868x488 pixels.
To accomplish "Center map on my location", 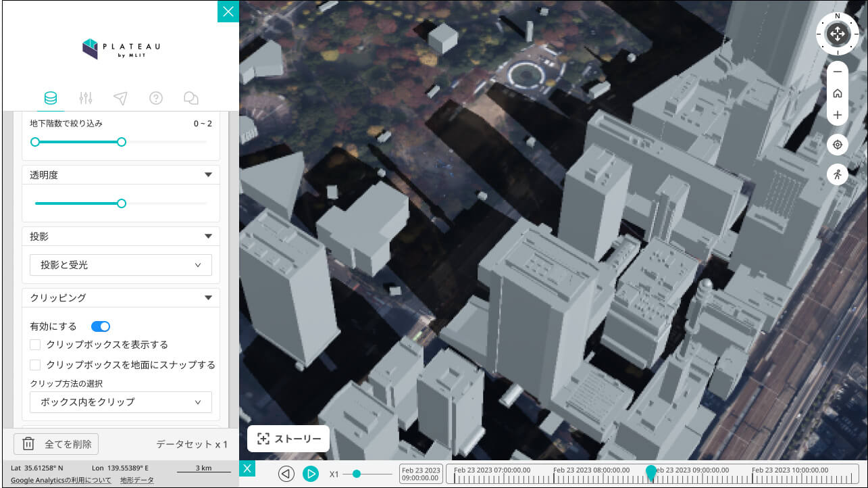I will point(838,145).
